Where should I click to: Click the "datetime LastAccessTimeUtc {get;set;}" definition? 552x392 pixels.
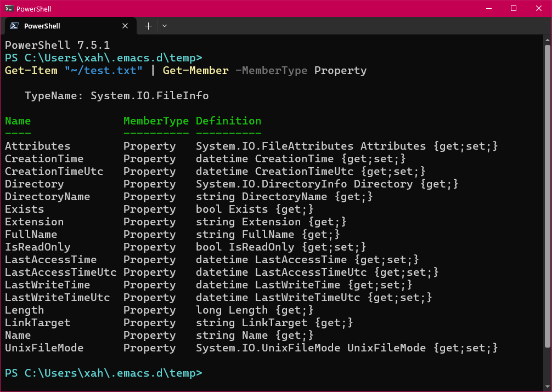[x=317, y=272]
